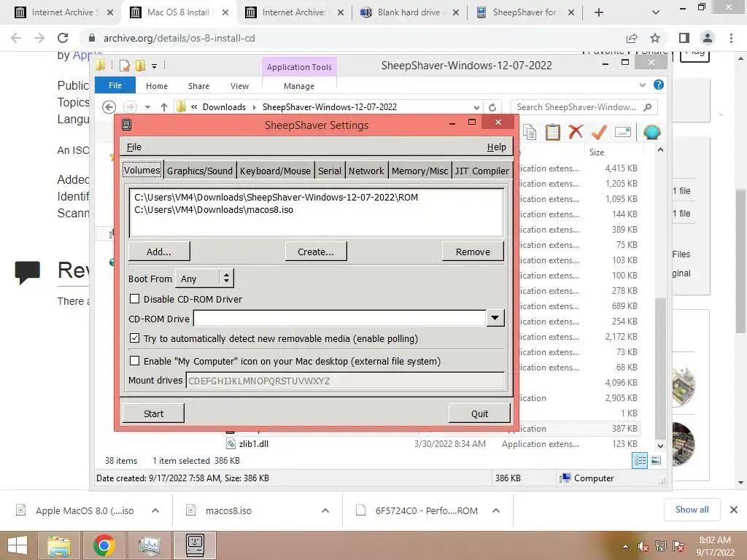Viewport: 747px width, 560px height.
Task: Click the search magnifier in Explorer search box
Action: pos(647,107)
